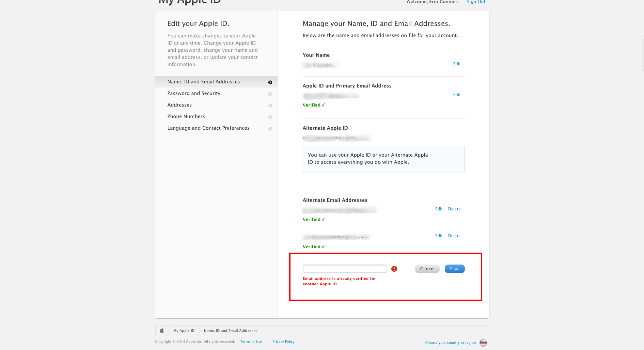
Task: Open Name, ID and Email Addresses section
Action: [x=216, y=82]
